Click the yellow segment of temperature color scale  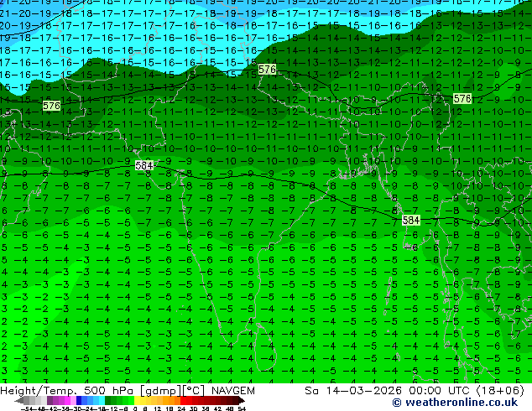[x=137, y=400]
